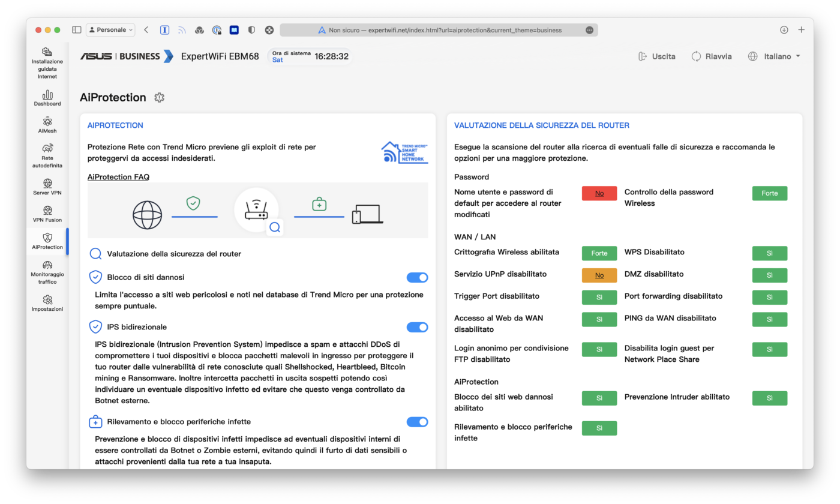Open Installazione guidata Internet in the sidebar
840x504 pixels.
[x=47, y=63]
